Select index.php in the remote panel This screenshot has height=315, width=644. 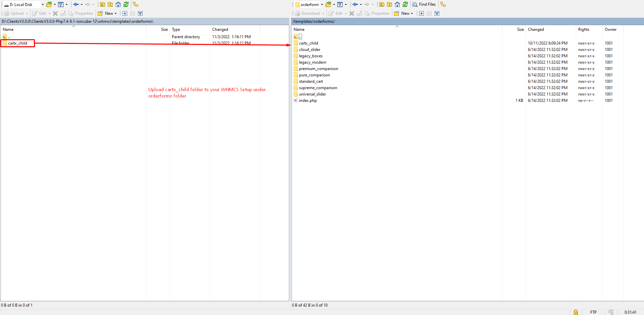coord(308,101)
